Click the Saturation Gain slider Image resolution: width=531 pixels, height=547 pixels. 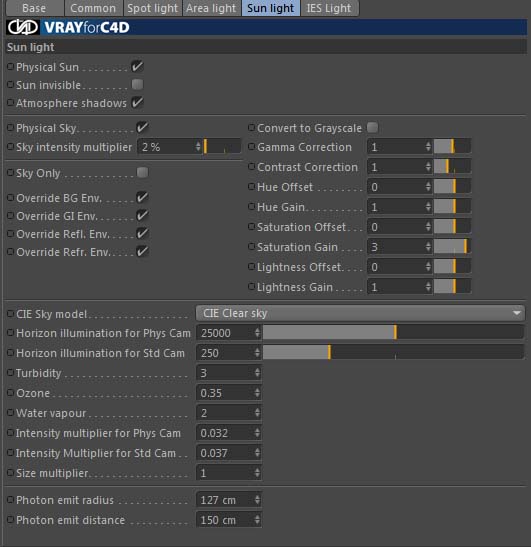[x=453, y=247]
